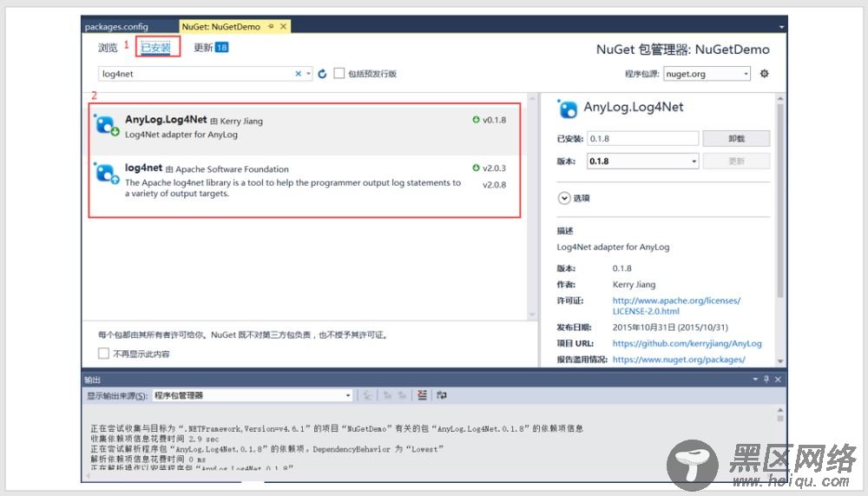This screenshot has width=868, height=496.
Task: Click the details pane scroll-down arrow
Action: click(780, 361)
